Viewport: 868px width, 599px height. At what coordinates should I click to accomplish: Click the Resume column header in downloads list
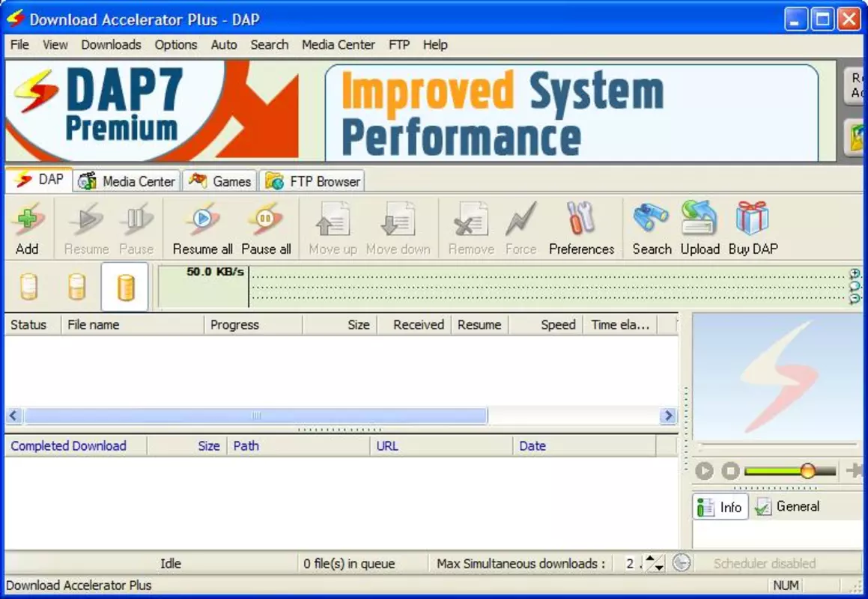coord(479,325)
